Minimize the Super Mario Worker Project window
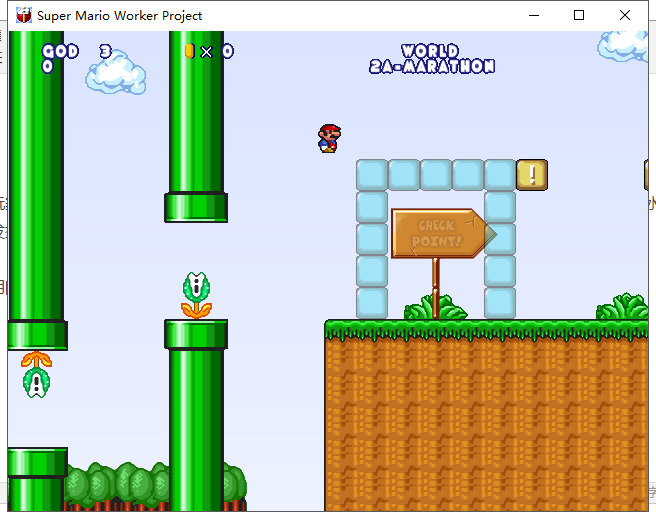This screenshot has width=656, height=519. coord(534,15)
